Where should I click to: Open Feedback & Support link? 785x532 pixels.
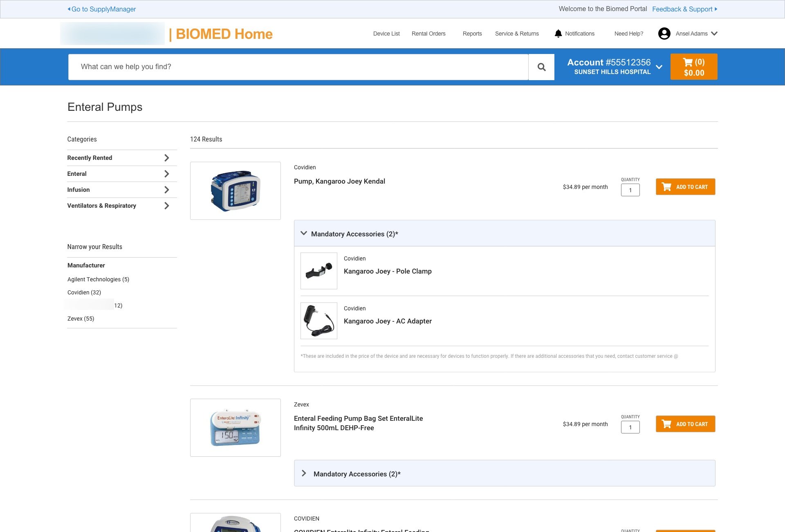click(684, 9)
